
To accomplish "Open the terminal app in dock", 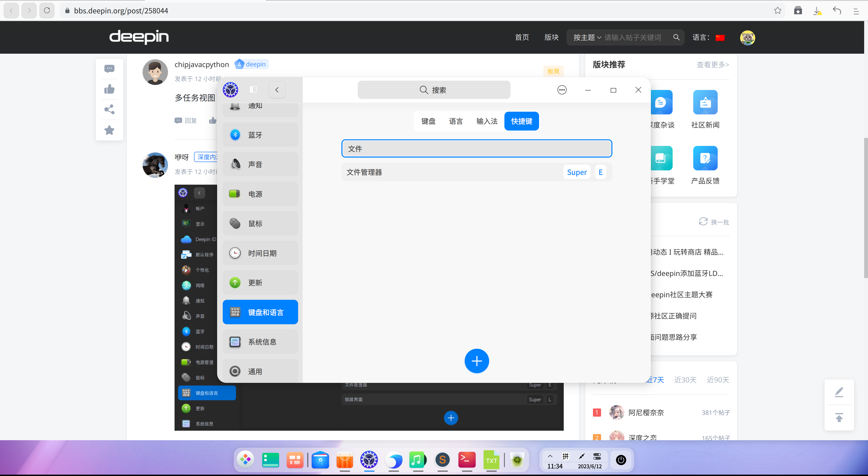I will click(467, 460).
